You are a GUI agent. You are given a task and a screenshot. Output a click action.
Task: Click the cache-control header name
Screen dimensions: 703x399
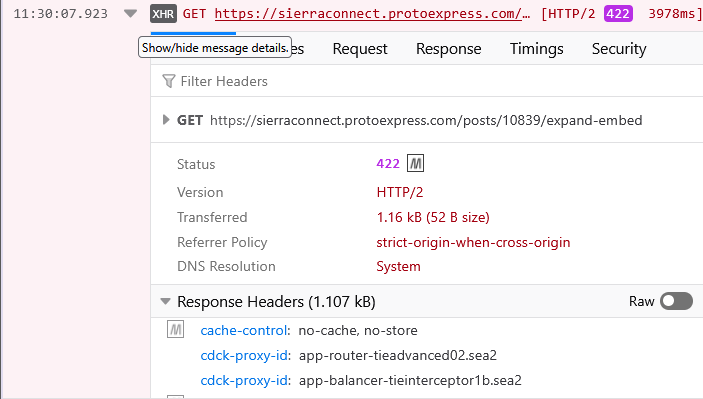click(x=244, y=330)
